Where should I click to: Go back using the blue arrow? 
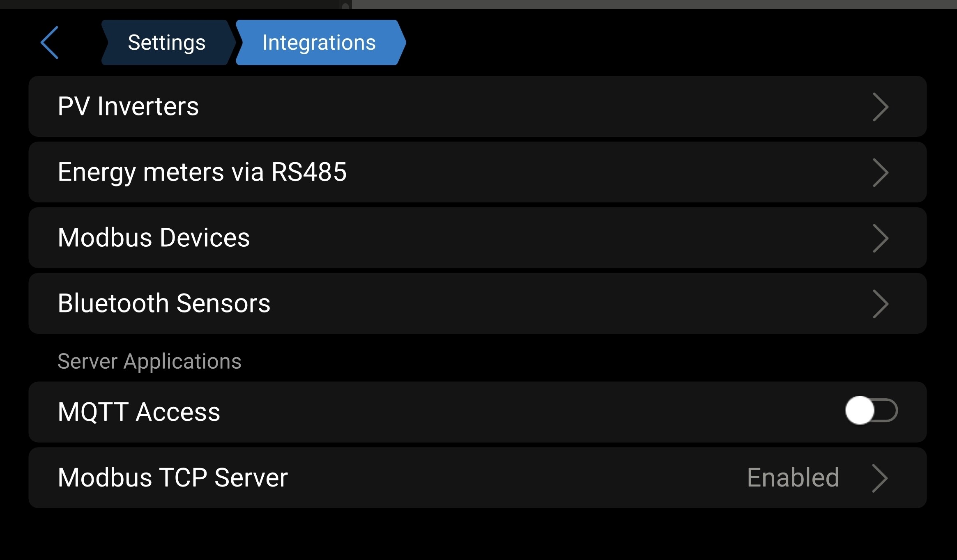pos(49,43)
